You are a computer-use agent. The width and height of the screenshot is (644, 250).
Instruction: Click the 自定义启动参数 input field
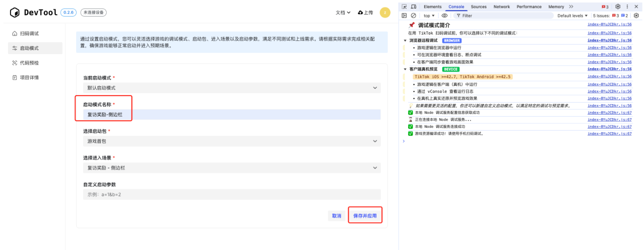[x=232, y=195]
